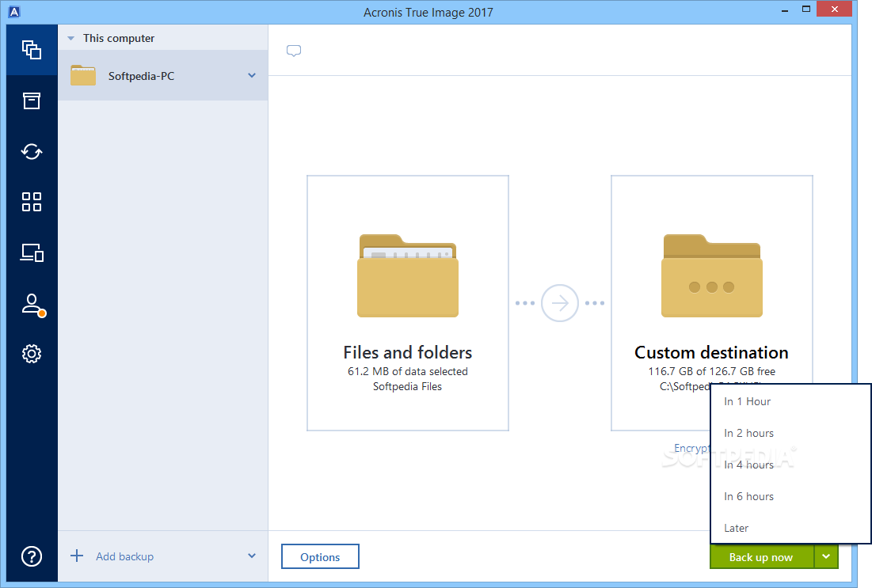The width and height of the screenshot is (872, 588).
Task: Click the 116.7 GB of 126.7 GB free text
Action: point(712,371)
